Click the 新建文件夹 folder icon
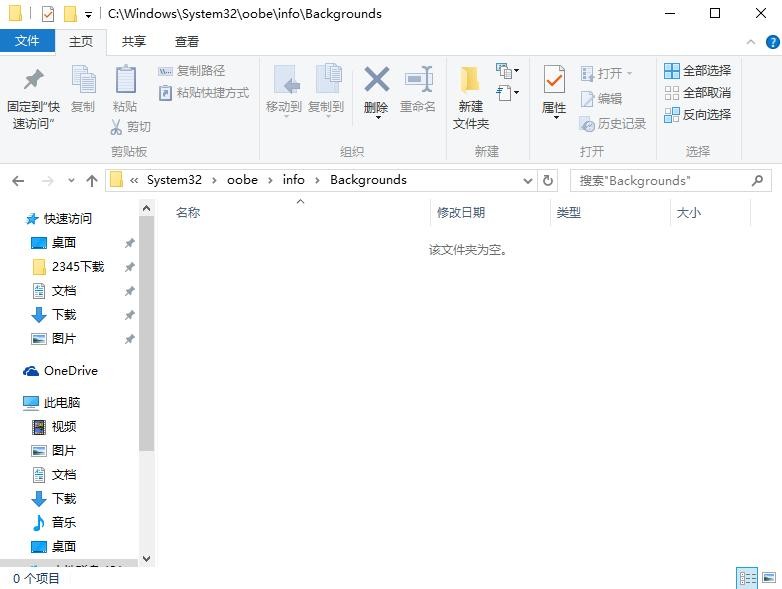Image resolution: width=782 pixels, height=589 pixels. point(470,80)
